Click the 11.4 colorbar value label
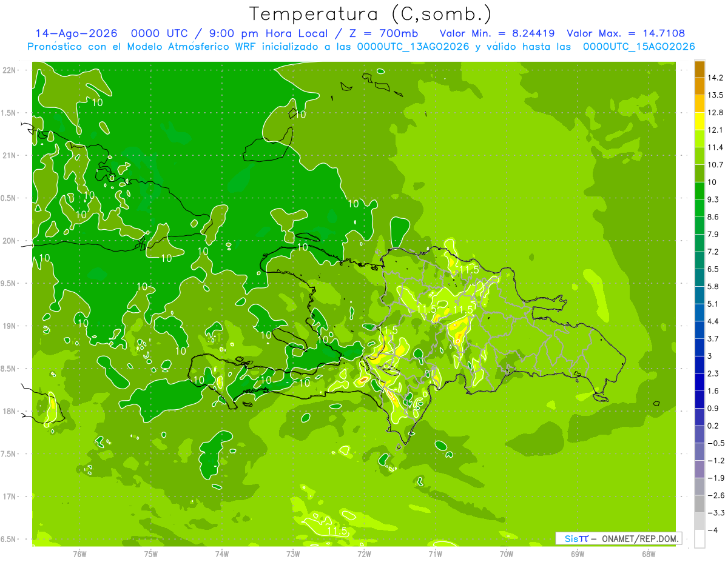 716,147
